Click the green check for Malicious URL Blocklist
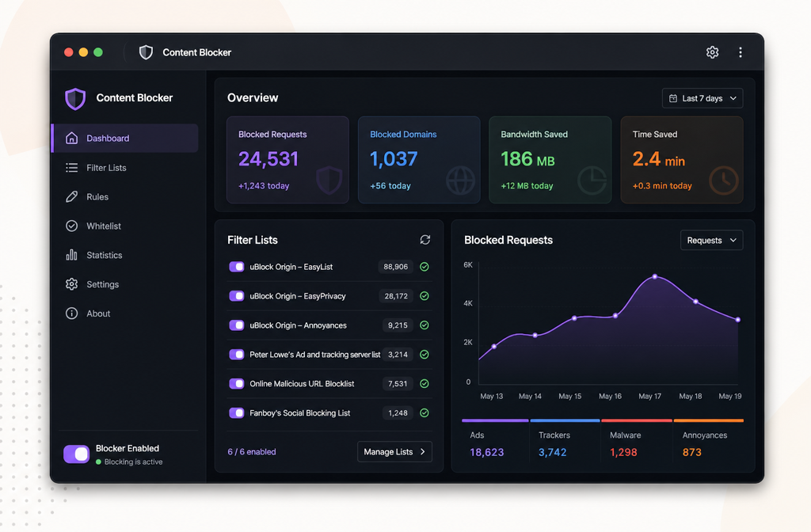Viewport: 811px width, 532px height. [425, 384]
